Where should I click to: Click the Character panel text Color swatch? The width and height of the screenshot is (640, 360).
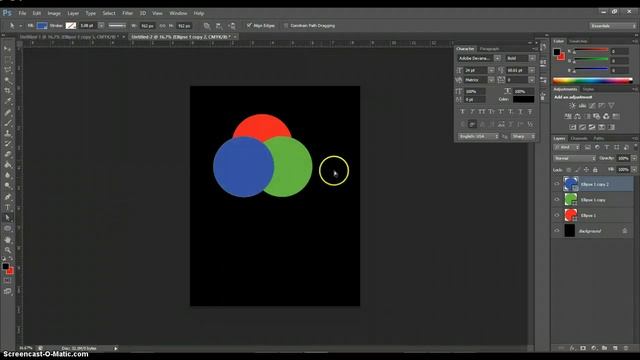pos(523,99)
